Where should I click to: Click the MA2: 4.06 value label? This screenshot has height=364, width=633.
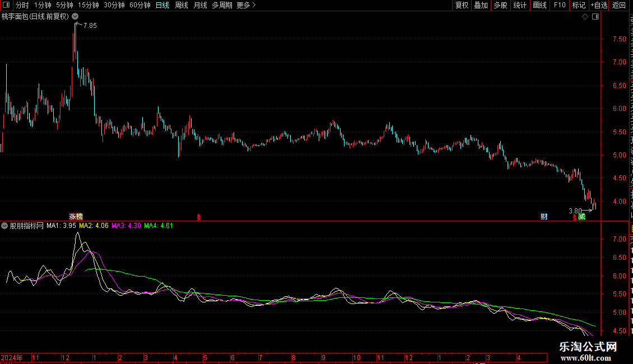94,226
